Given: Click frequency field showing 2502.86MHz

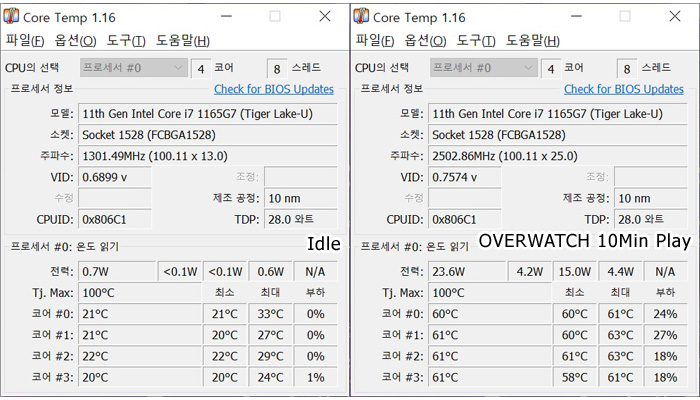Looking at the screenshot, I should point(558,156).
